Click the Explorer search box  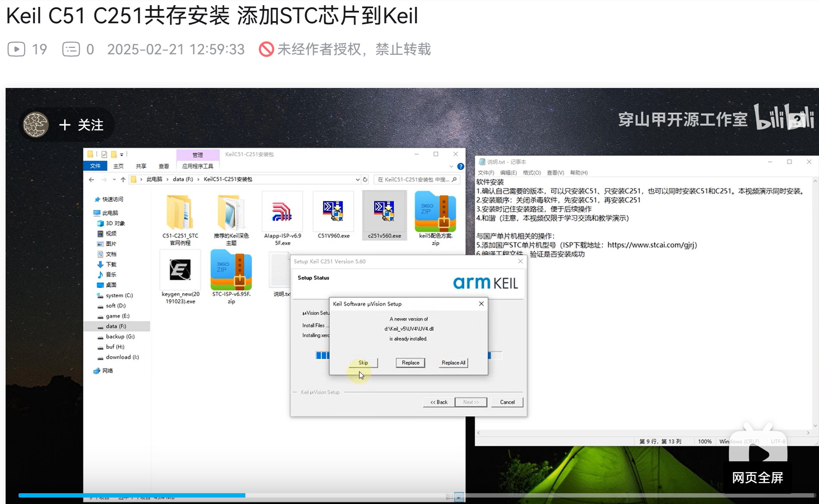coord(417,179)
